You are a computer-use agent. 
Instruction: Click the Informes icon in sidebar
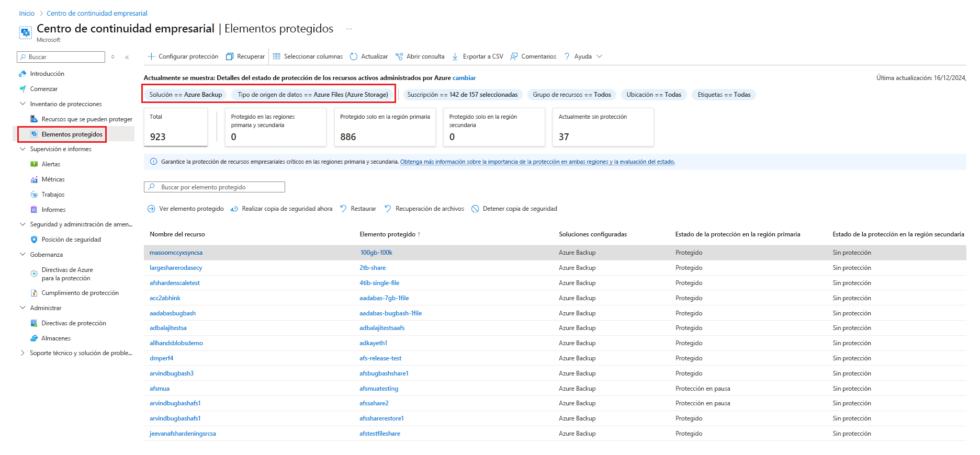tap(34, 210)
